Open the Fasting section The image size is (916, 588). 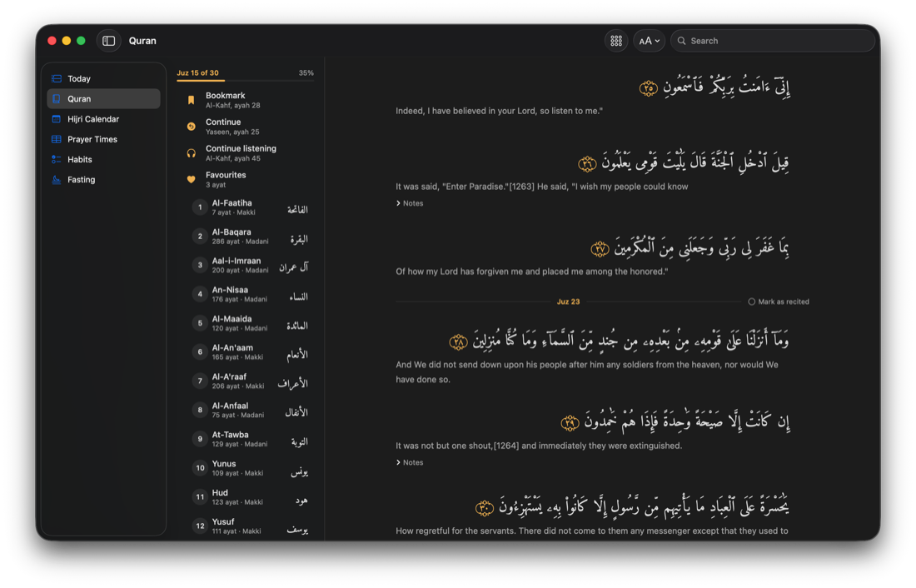click(x=103, y=179)
